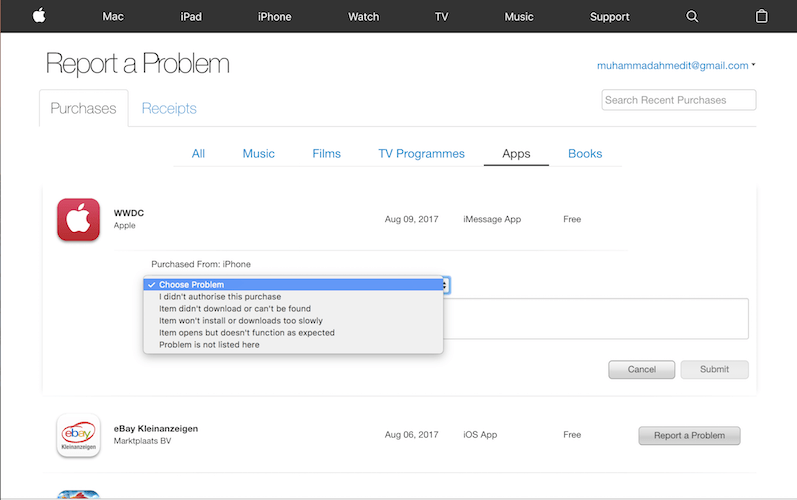The height and width of the screenshot is (500, 797).
Task: Click the problem description text area
Action: point(595,319)
